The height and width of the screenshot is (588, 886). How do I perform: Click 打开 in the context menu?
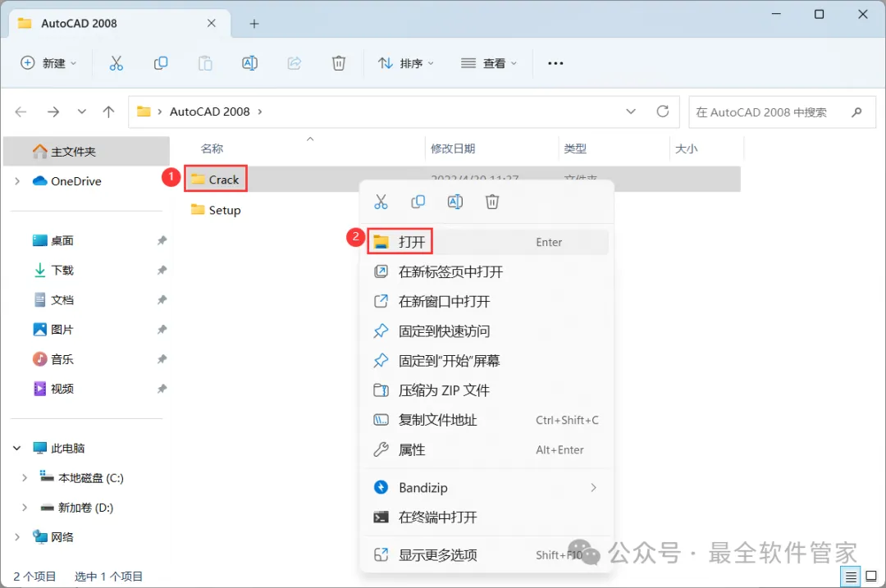[x=486, y=242]
